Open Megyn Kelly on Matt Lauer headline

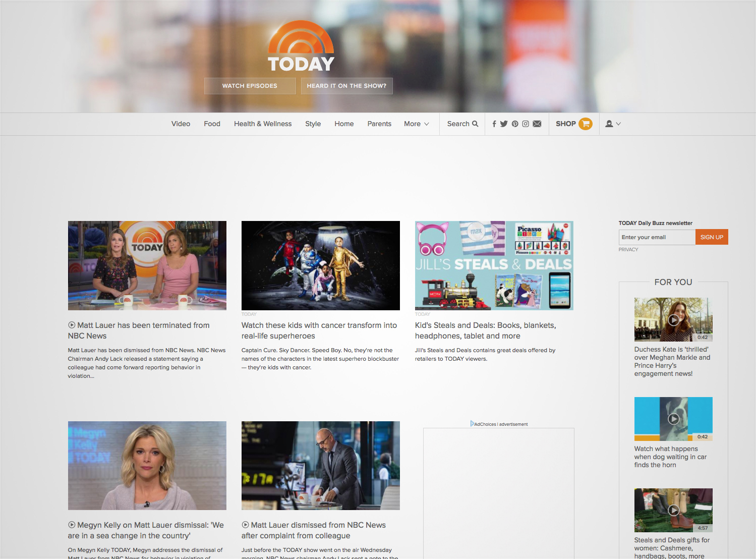(x=146, y=530)
